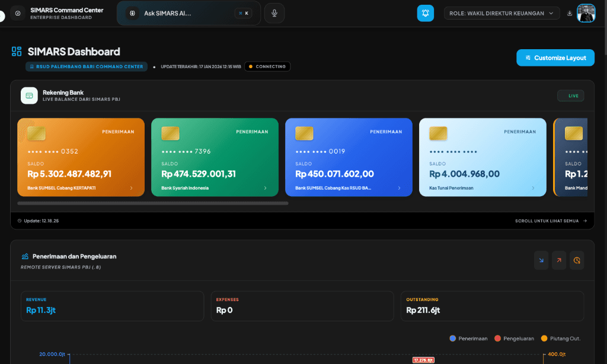Click the sidebar menu icon in top-left header

pos(18,13)
